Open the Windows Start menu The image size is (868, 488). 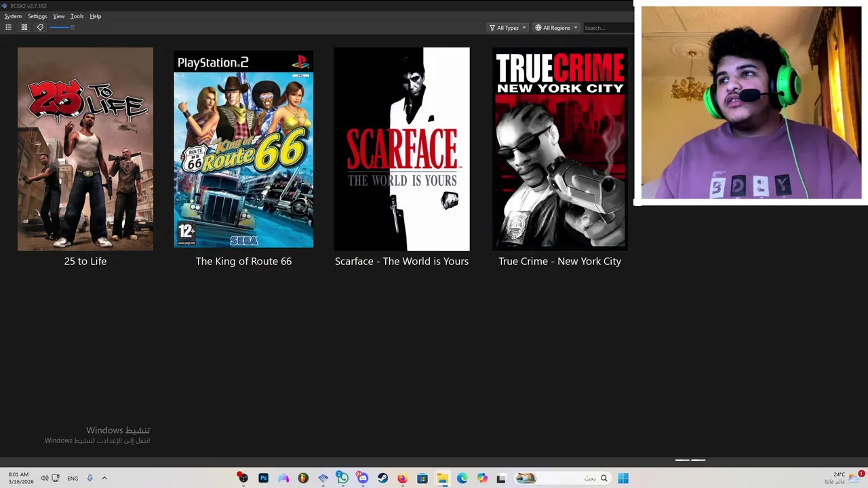point(623,479)
